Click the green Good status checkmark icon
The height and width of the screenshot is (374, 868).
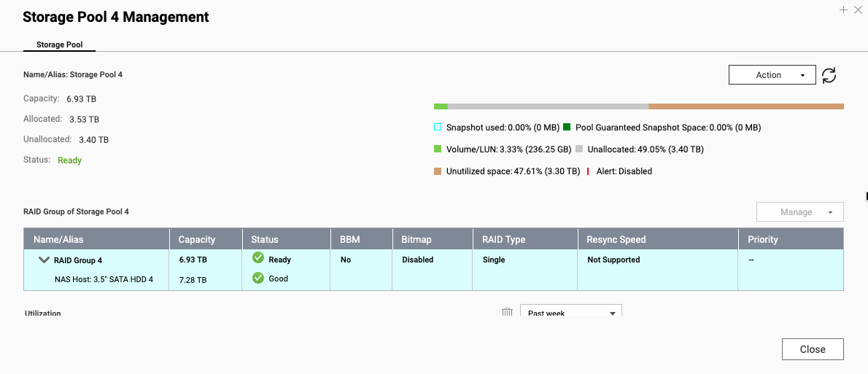point(258,278)
